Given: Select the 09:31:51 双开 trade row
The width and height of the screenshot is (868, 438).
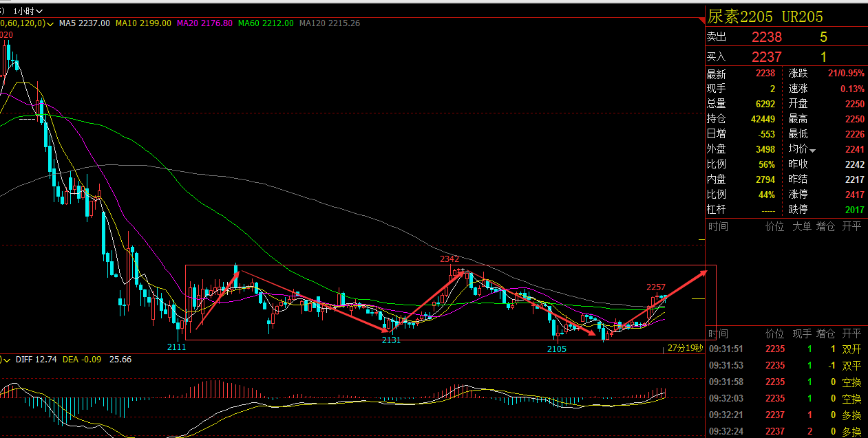Looking at the screenshot, I should (787, 349).
